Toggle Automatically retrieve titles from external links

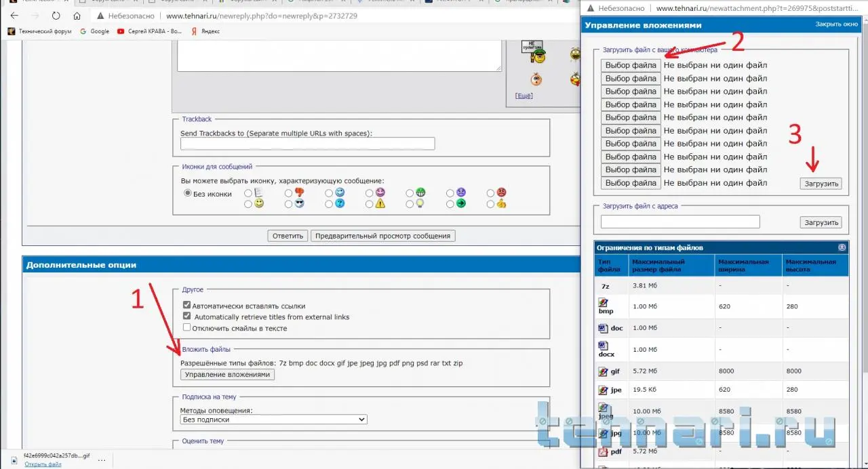point(187,317)
